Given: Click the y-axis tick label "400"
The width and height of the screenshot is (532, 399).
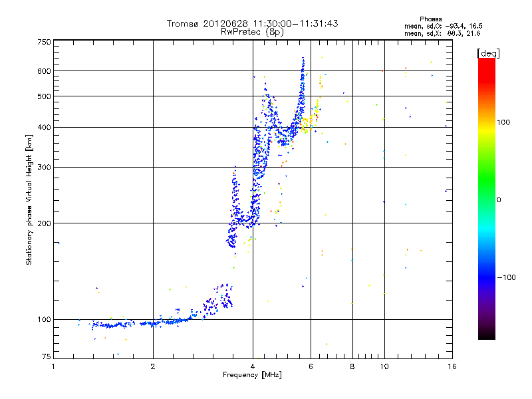Looking at the screenshot, I should pyautogui.click(x=44, y=127).
